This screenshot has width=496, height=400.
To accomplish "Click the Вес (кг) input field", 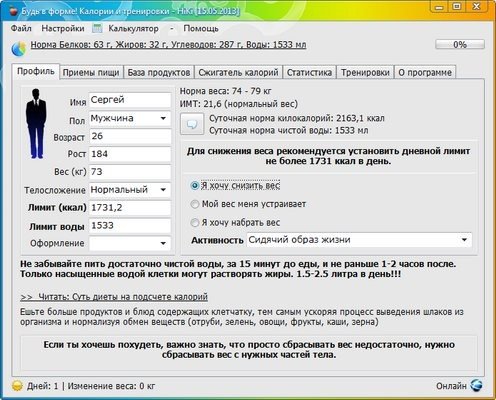I will point(130,172).
